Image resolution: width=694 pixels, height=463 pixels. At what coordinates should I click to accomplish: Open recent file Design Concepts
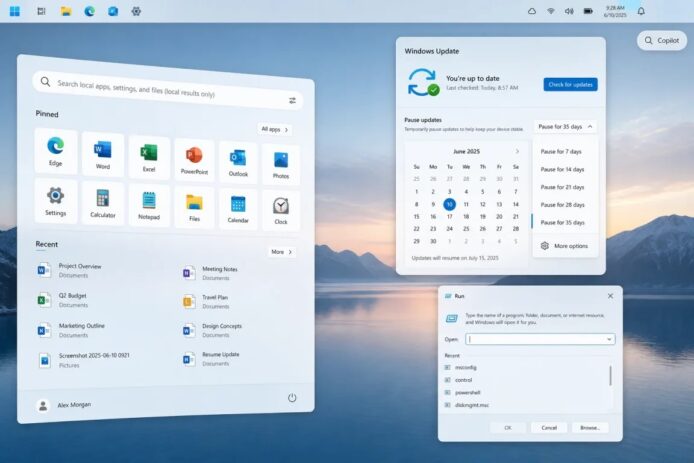point(212,330)
